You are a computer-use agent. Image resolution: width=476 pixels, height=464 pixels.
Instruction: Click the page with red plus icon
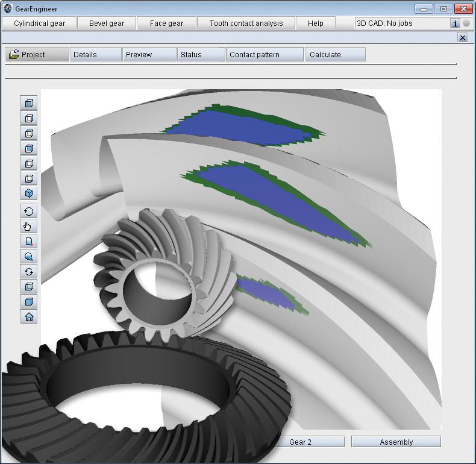[x=29, y=242]
